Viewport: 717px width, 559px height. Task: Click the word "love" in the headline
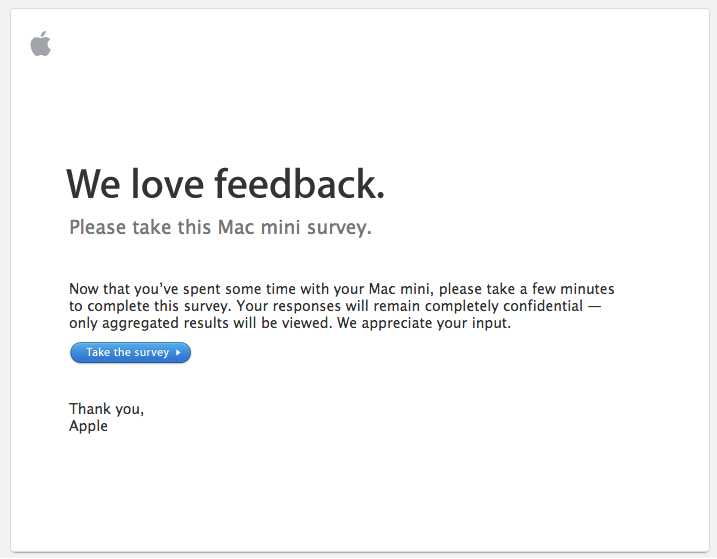[x=167, y=184]
